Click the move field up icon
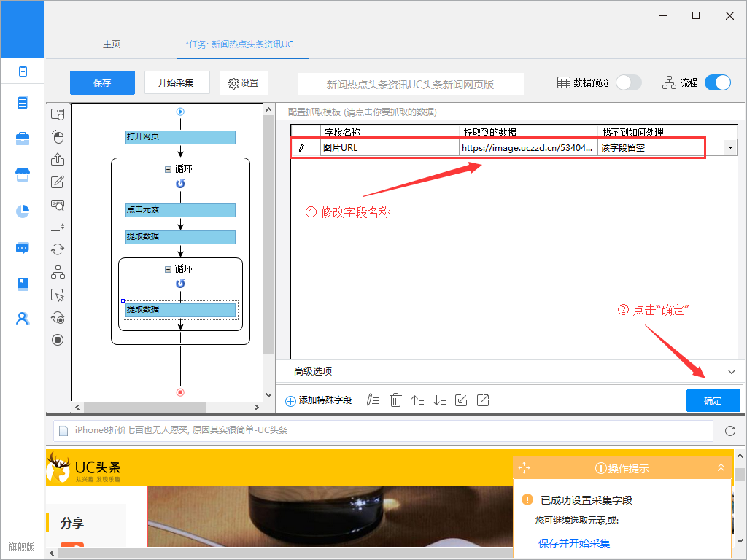The image size is (747, 560). point(417,400)
